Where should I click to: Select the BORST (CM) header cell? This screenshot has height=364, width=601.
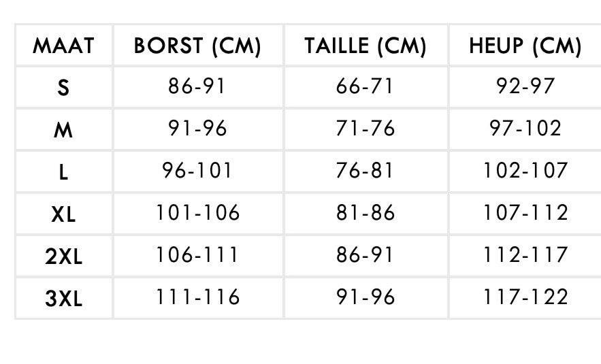point(198,46)
